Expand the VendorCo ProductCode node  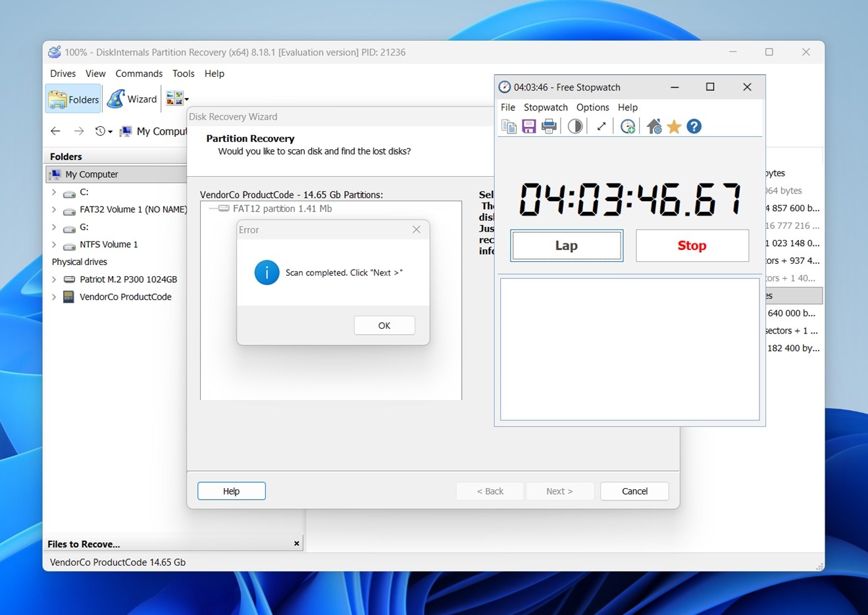tap(54, 297)
